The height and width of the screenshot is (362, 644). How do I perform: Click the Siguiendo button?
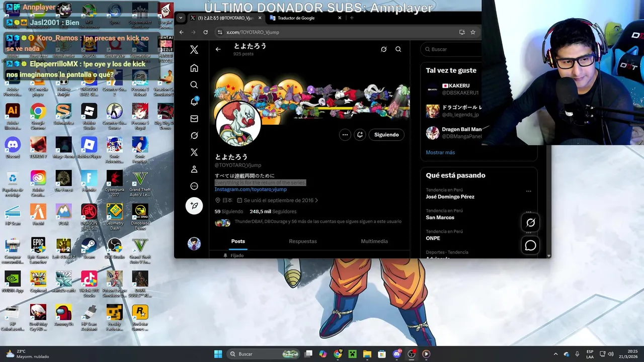click(386, 135)
